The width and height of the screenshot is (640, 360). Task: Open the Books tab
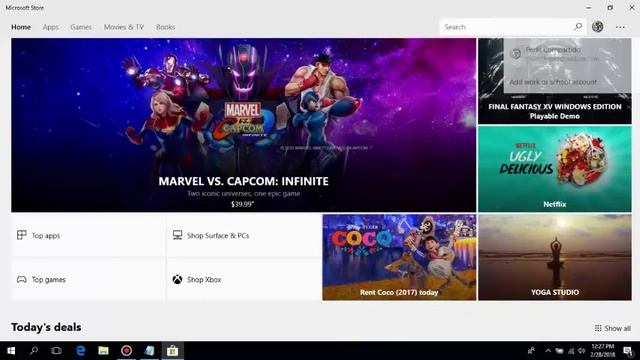tap(165, 27)
